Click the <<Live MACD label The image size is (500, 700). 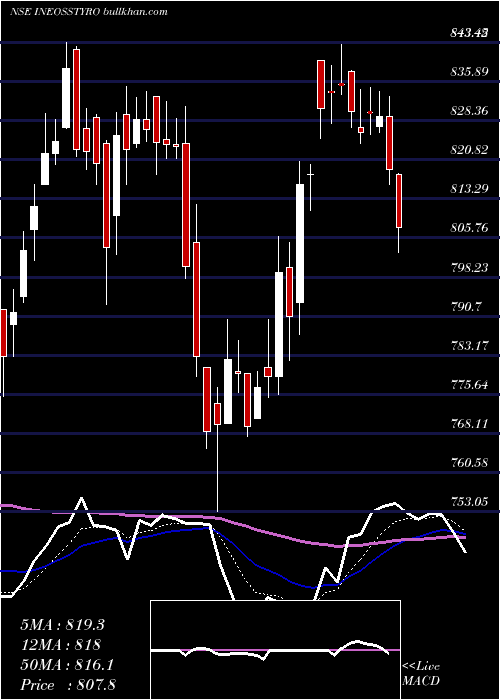[x=421, y=674]
